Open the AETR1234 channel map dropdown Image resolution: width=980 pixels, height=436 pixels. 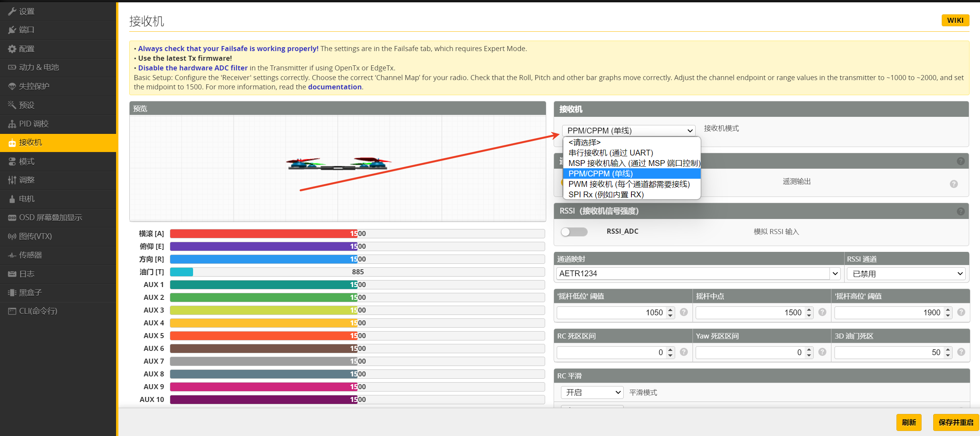[698, 274]
